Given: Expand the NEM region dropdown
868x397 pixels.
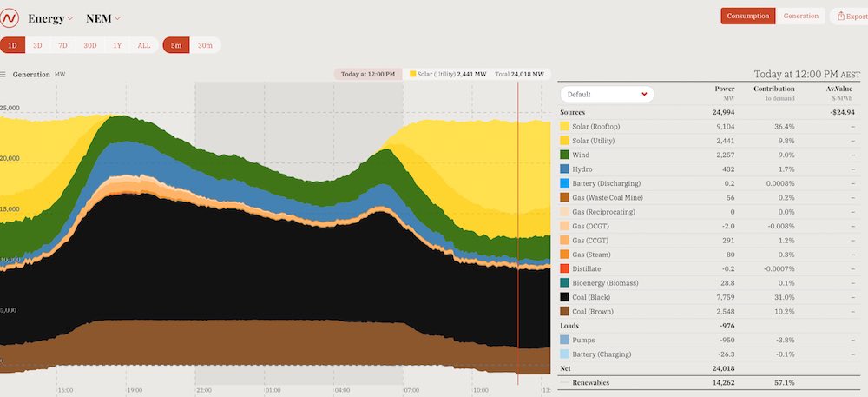Looking at the screenshot, I should point(103,18).
